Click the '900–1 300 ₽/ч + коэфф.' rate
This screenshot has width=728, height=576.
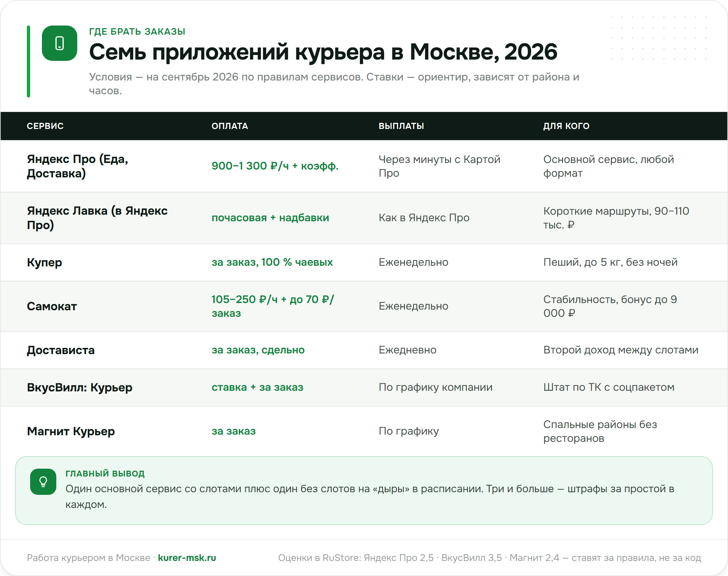[275, 166]
